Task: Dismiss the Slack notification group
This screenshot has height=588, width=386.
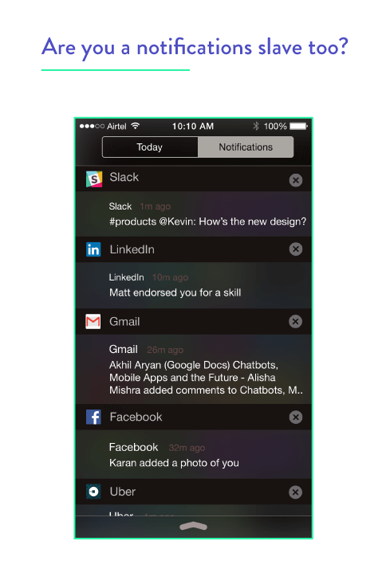Action: (296, 180)
